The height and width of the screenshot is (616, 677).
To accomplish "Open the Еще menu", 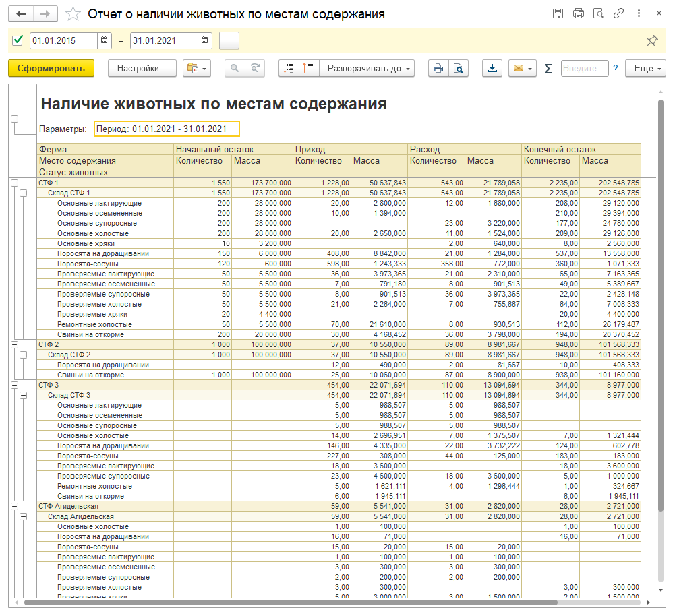I will pyautogui.click(x=645, y=68).
